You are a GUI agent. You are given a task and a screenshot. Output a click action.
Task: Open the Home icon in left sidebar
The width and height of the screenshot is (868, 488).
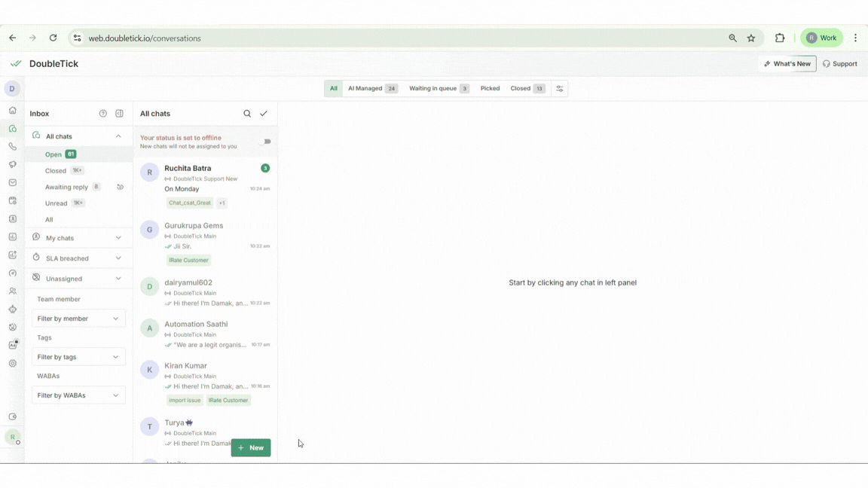tap(12, 111)
